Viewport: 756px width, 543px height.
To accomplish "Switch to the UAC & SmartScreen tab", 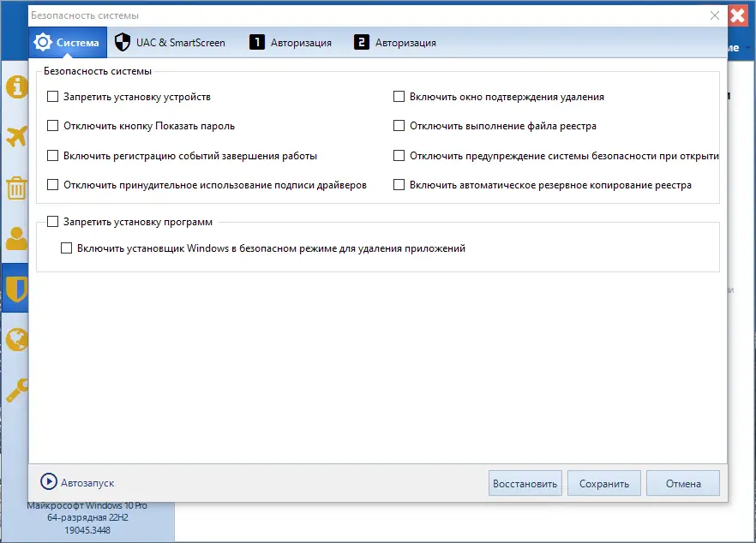I will 171,43.
